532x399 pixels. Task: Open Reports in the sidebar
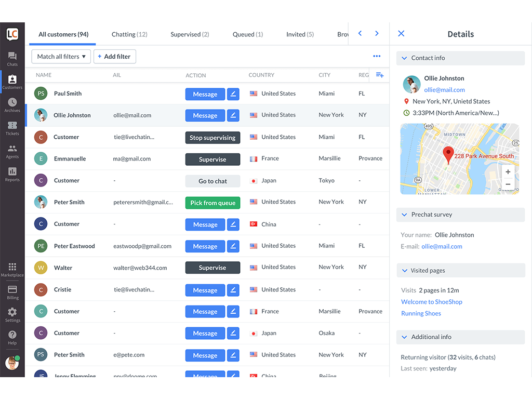(12, 174)
